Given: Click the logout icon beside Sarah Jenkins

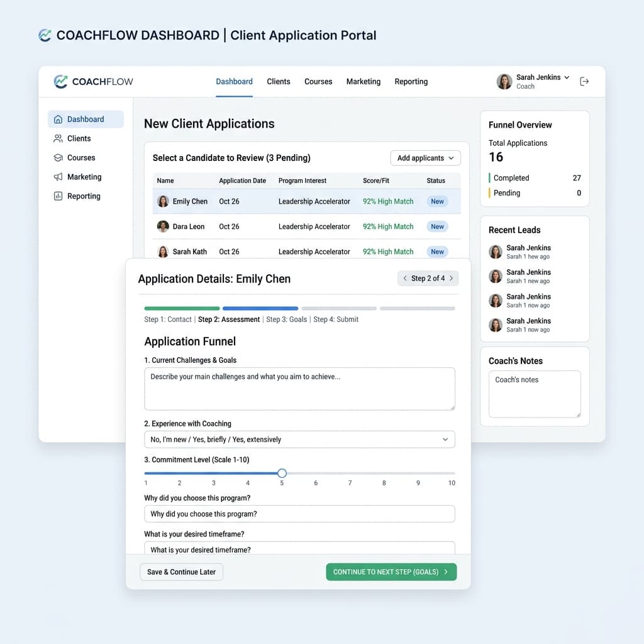Looking at the screenshot, I should (x=584, y=81).
